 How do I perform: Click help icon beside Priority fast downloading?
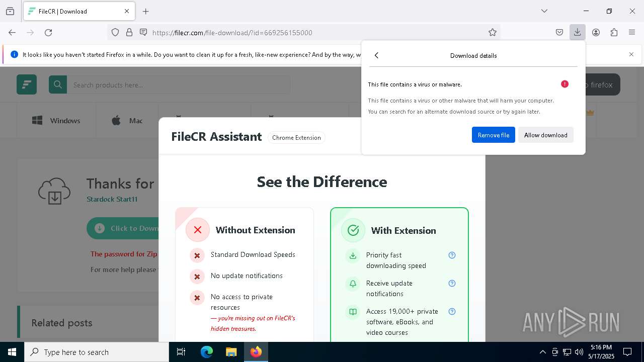pyautogui.click(x=452, y=255)
